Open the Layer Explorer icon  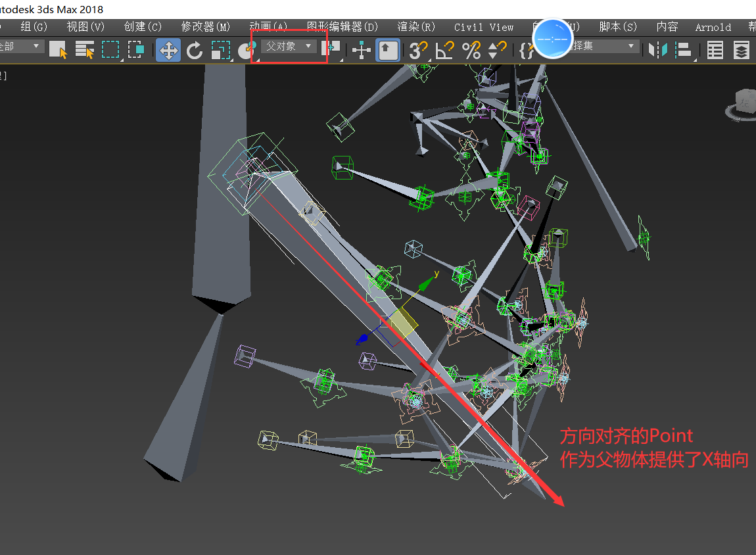(x=741, y=50)
